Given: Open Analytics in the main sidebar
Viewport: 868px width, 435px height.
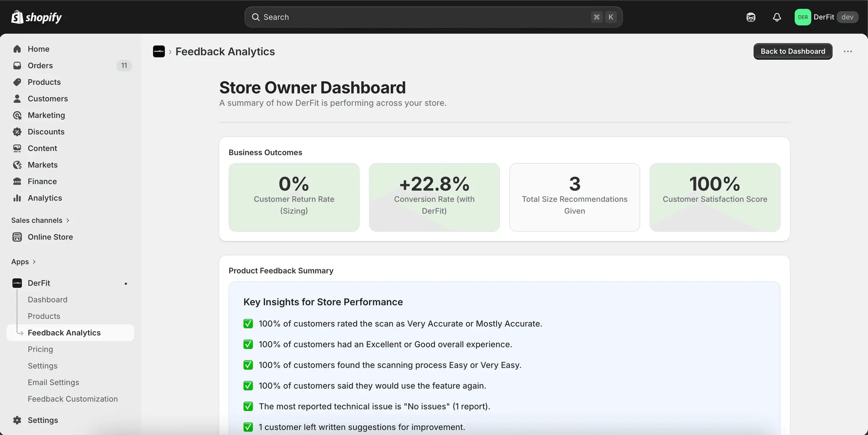Looking at the screenshot, I should [70, 198].
